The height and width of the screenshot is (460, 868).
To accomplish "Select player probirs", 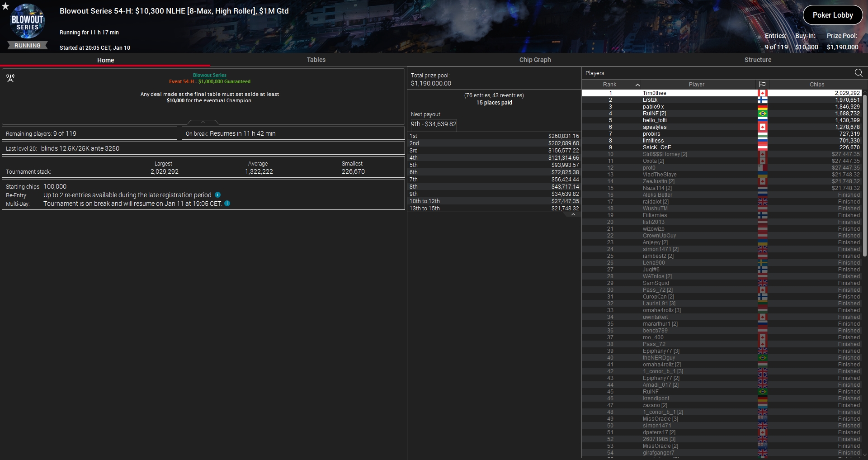I will point(722,134).
